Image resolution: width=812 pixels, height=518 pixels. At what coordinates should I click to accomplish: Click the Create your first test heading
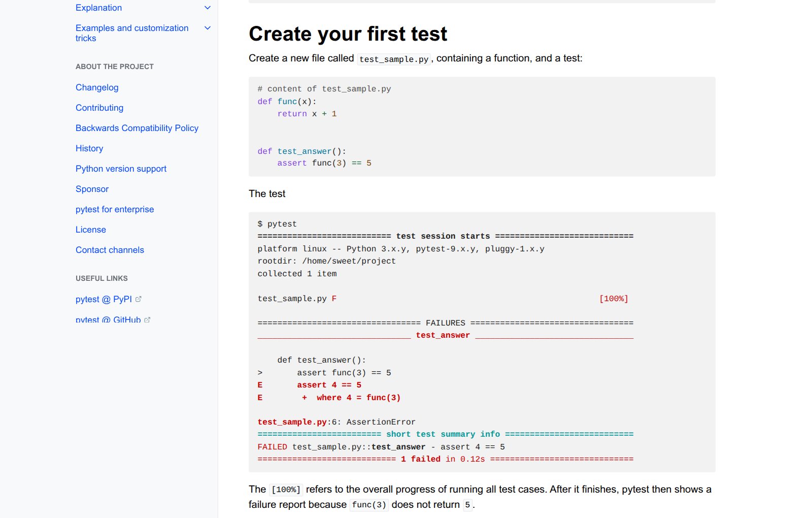pyautogui.click(x=348, y=34)
